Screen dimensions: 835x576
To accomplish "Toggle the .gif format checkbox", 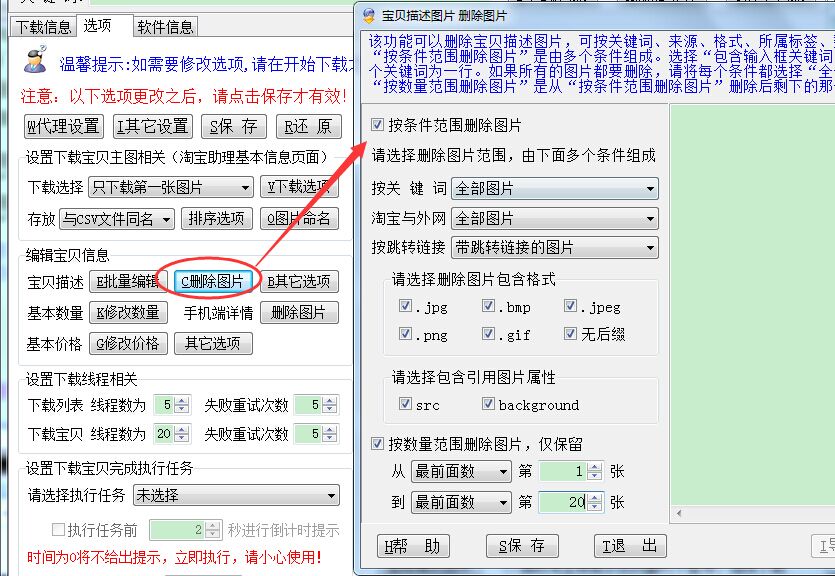I will coord(489,334).
